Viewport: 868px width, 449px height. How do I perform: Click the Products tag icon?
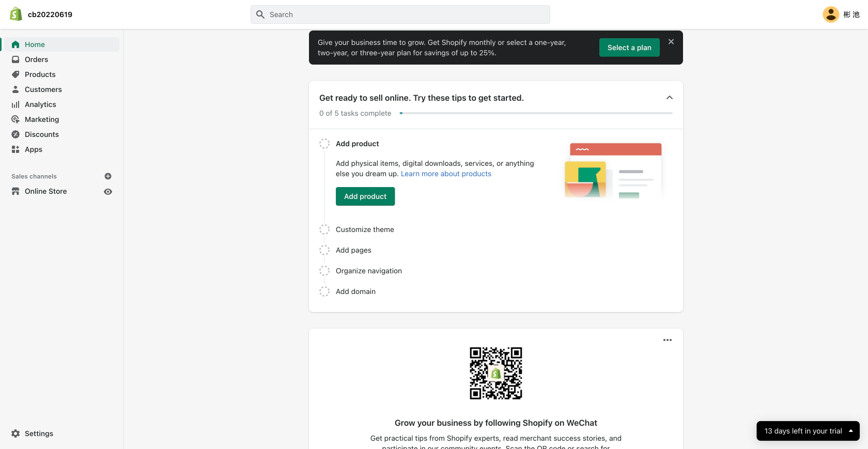pyautogui.click(x=16, y=74)
